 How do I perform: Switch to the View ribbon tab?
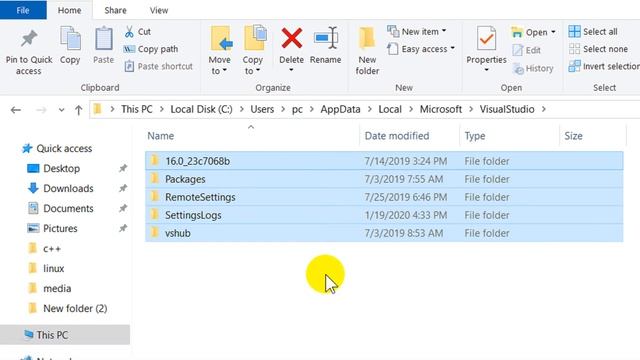(x=159, y=10)
